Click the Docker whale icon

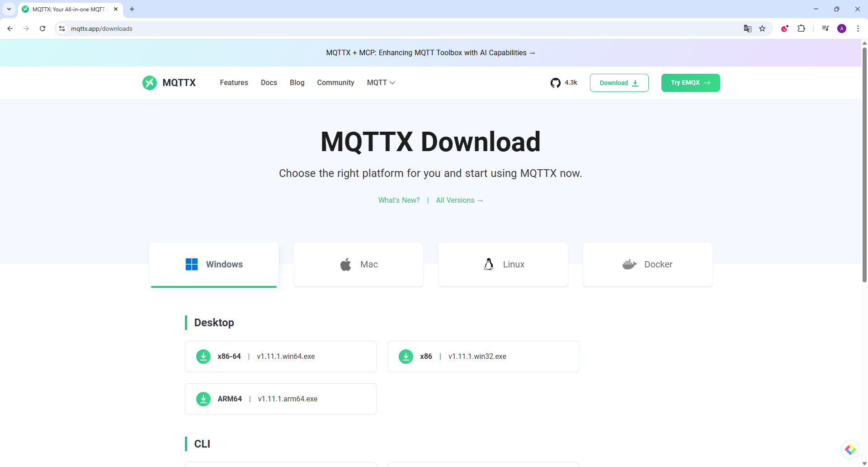pyautogui.click(x=629, y=264)
